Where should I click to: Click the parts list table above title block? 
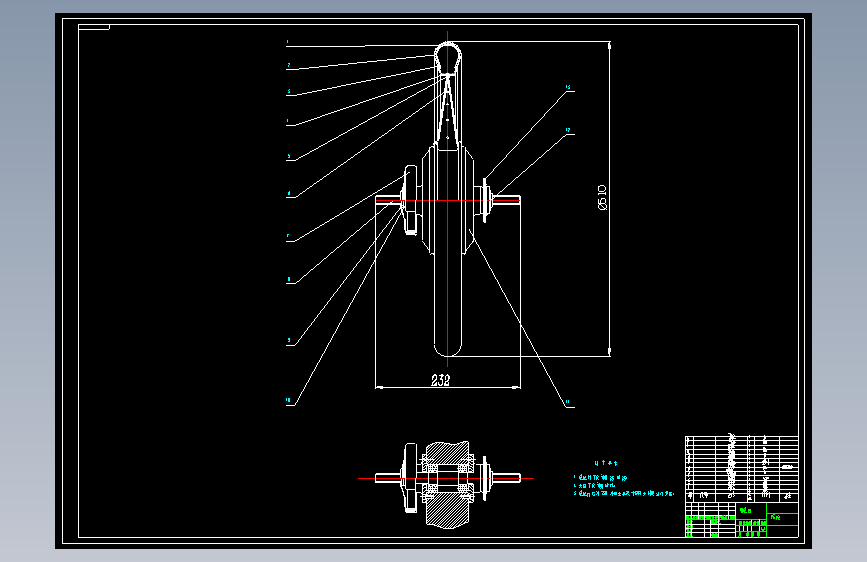pyautogui.click(x=741, y=468)
